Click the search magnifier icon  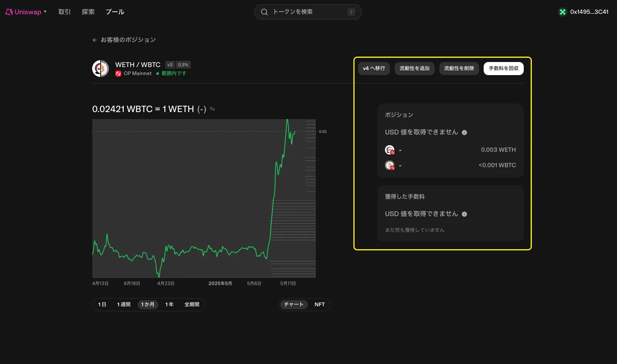(264, 12)
